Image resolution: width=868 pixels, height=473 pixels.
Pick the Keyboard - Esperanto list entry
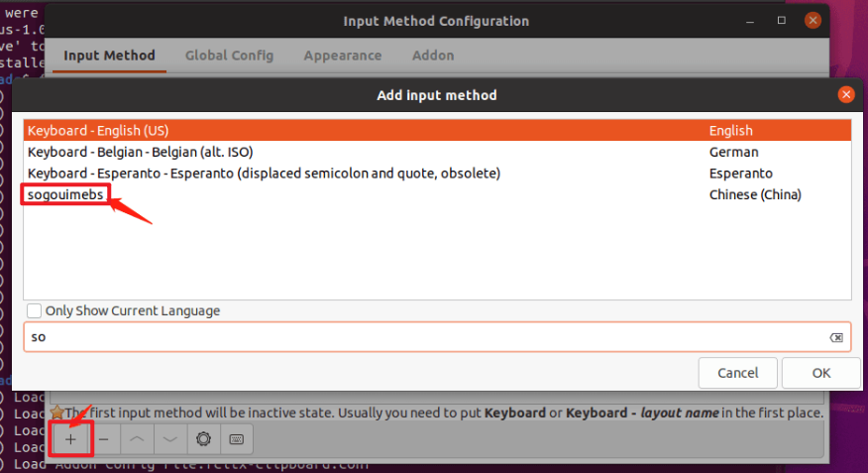[x=263, y=174]
